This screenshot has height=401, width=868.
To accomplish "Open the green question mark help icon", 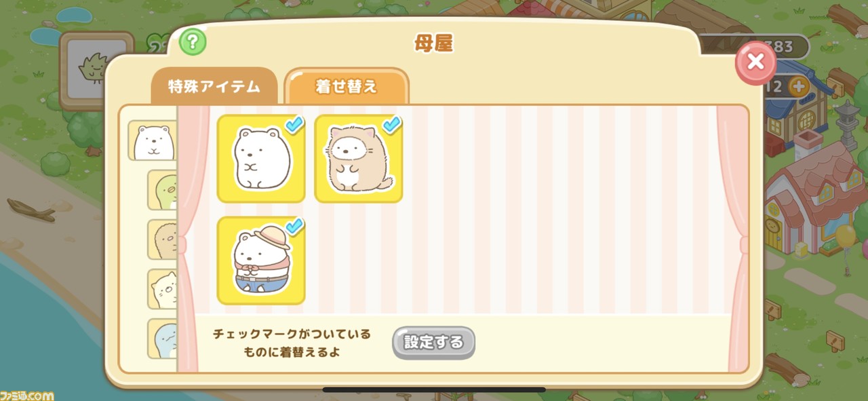I will [x=193, y=43].
